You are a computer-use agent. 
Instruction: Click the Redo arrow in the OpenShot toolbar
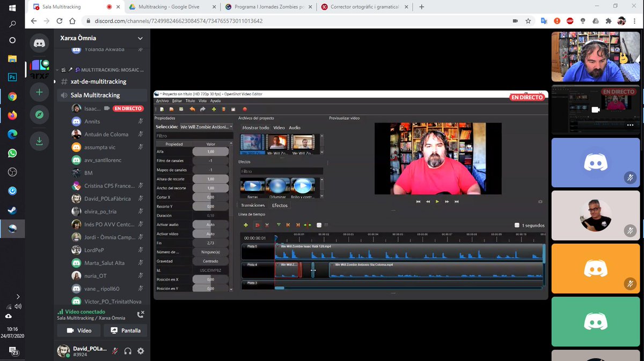203,109
